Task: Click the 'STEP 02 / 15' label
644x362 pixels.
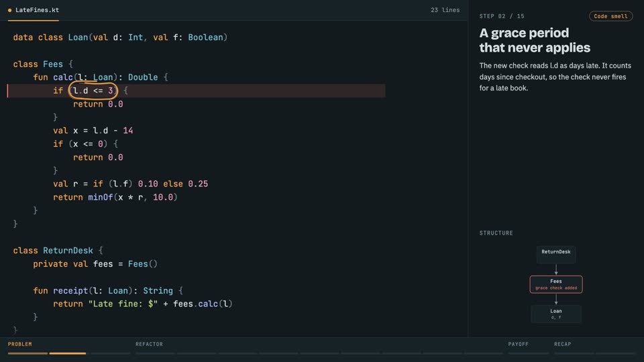Action: pyautogui.click(x=502, y=16)
